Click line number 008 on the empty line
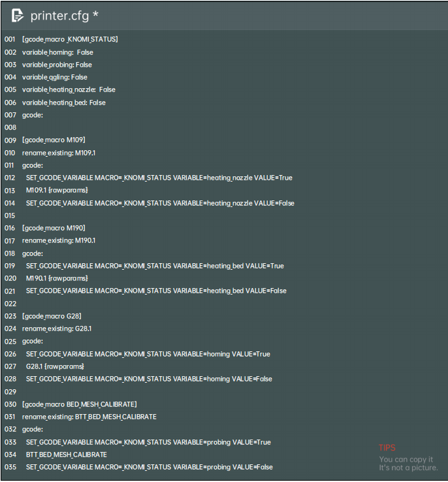Screen dimensions: 448x482 click(10, 127)
